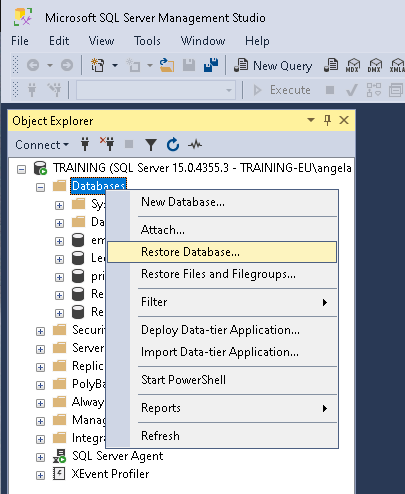This screenshot has height=494, width=405.
Task: Expand the XEvent Profiler node
Action: 40,475
